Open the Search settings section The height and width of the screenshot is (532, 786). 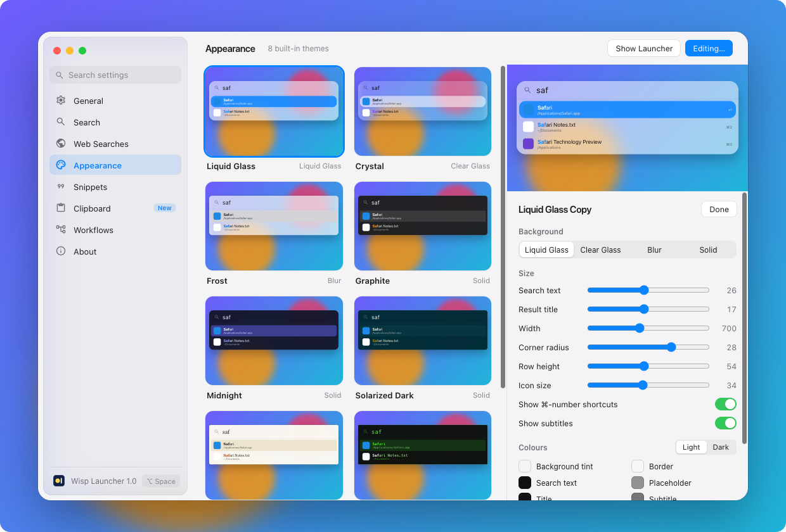pos(115,122)
